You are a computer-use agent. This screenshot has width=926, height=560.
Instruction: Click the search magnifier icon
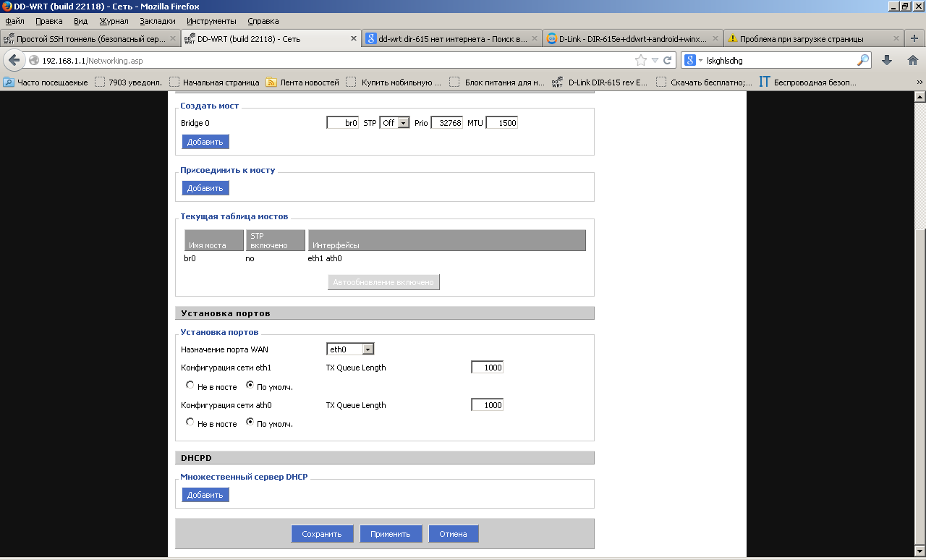(x=863, y=60)
